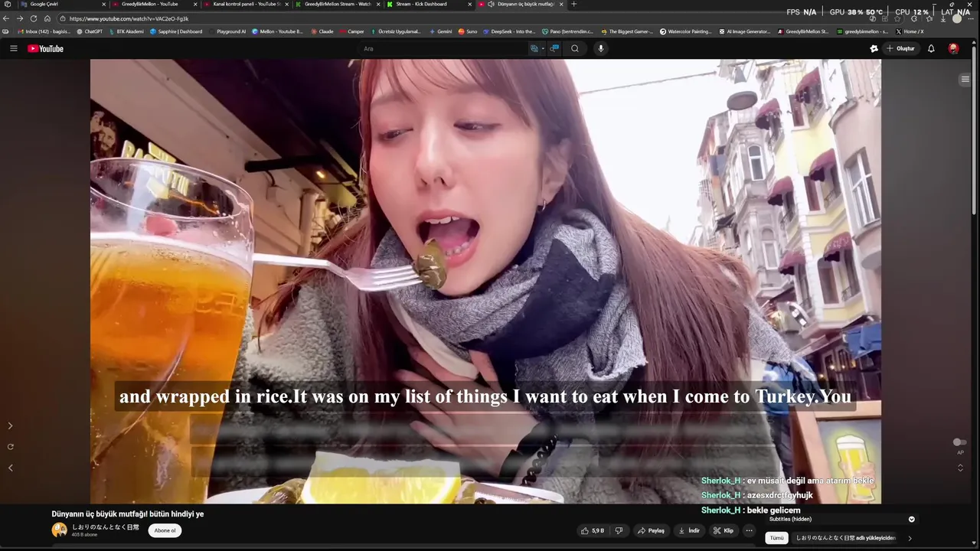Open the Sapphire | Dashboard bookmark
Screen dimensions: 980x551
pos(176,31)
